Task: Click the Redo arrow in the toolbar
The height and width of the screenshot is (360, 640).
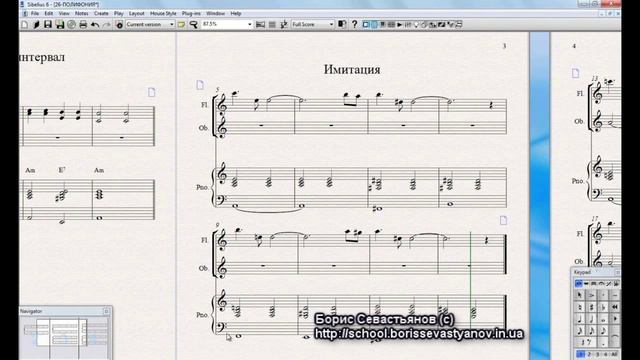Action: point(106,24)
